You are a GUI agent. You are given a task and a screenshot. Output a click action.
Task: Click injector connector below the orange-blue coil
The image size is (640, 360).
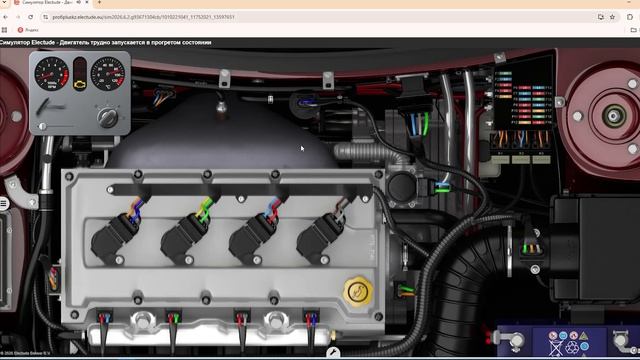tap(104, 318)
